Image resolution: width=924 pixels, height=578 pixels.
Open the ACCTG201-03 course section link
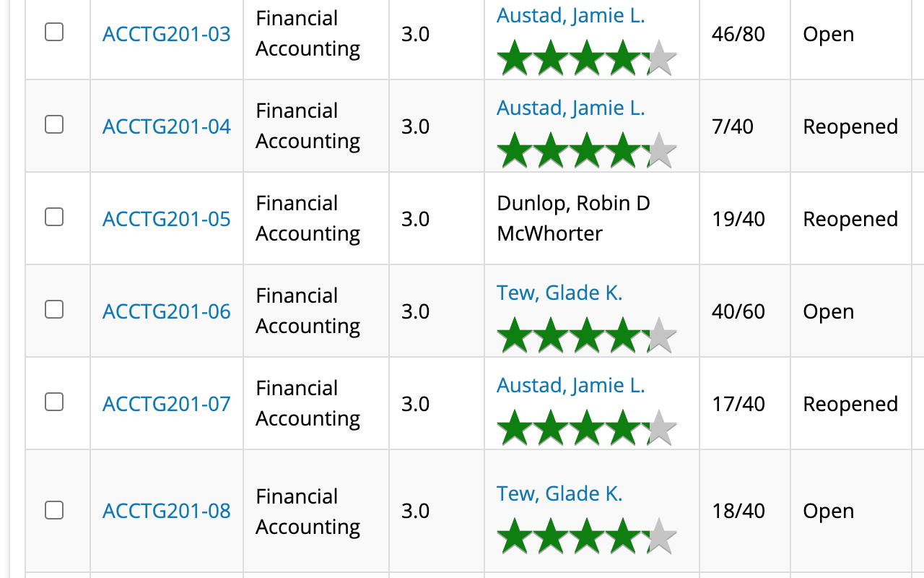tap(167, 34)
